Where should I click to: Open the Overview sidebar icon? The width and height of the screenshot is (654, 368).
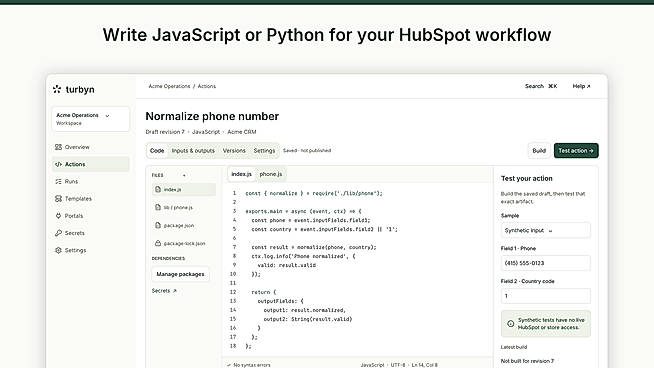[x=58, y=147]
